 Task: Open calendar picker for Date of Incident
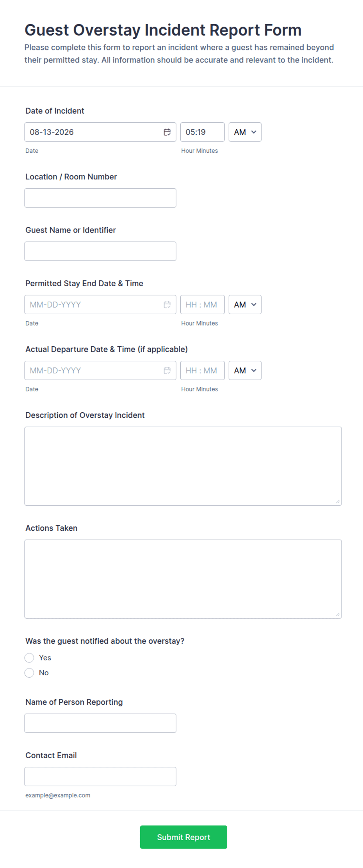(x=167, y=132)
